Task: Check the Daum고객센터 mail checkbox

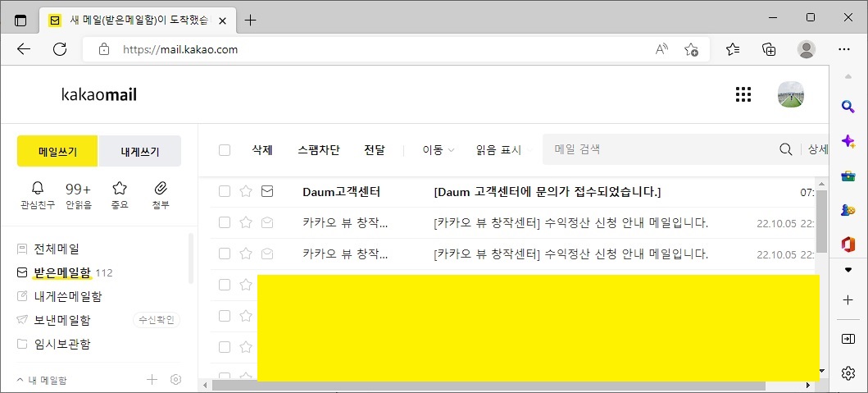Action: pyautogui.click(x=225, y=192)
